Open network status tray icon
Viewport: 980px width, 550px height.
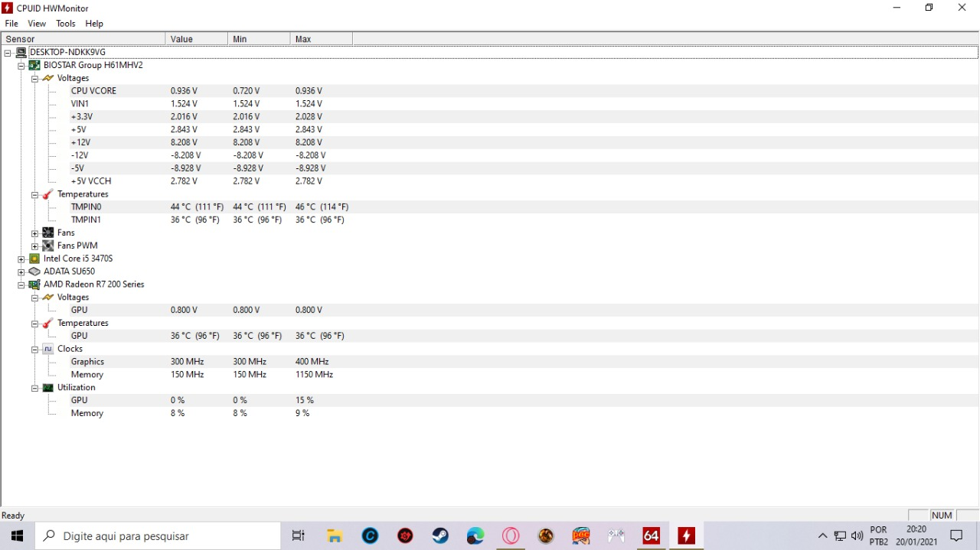point(840,536)
